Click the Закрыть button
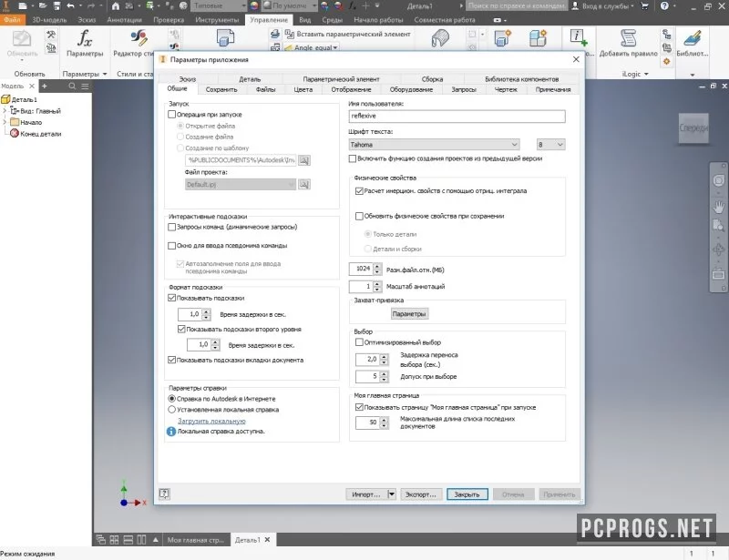729x560 pixels. [467, 494]
